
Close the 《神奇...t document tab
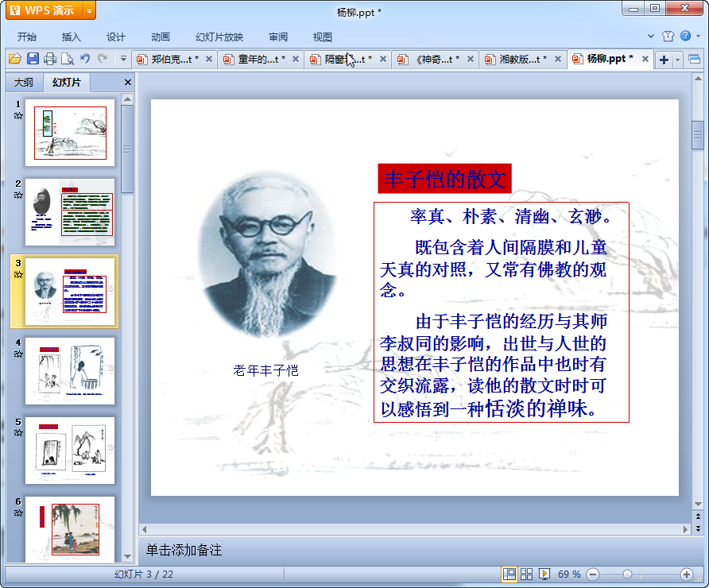coord(471,60)
